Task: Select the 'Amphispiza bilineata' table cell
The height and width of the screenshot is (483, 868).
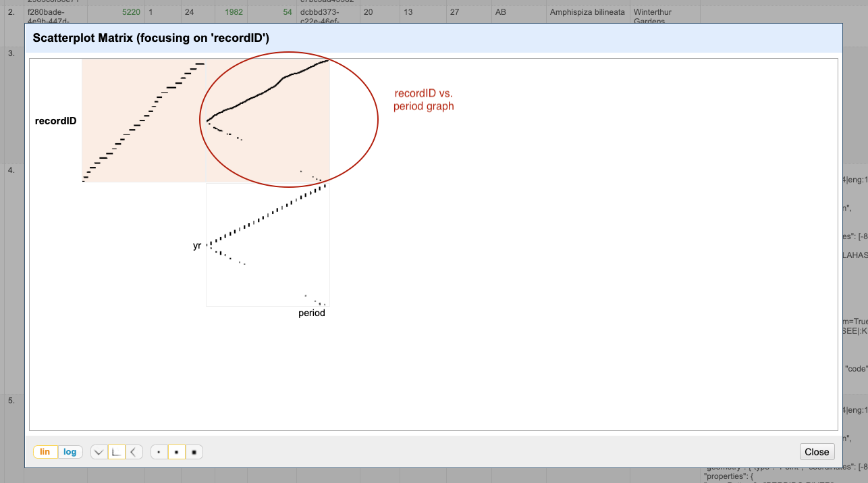Action: 587,11
